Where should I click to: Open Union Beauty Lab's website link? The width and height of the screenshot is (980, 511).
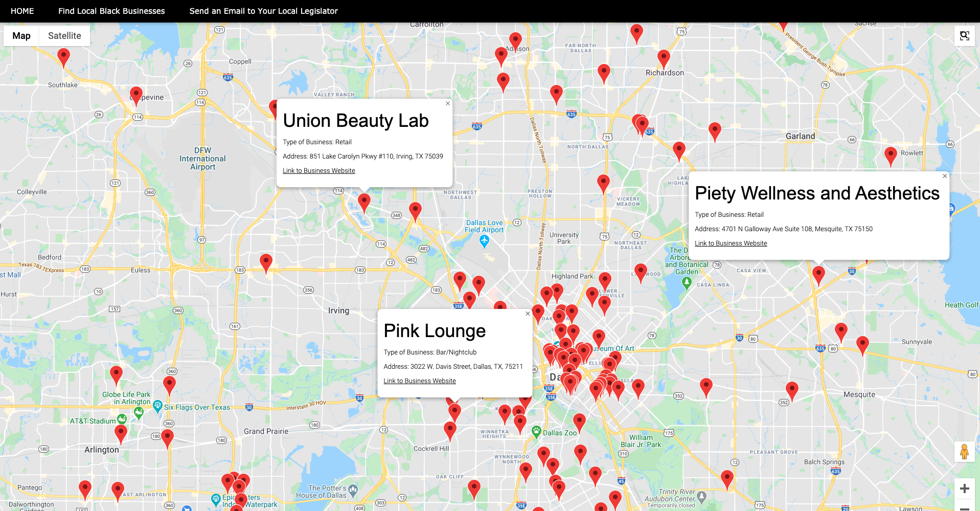[318, 170]
